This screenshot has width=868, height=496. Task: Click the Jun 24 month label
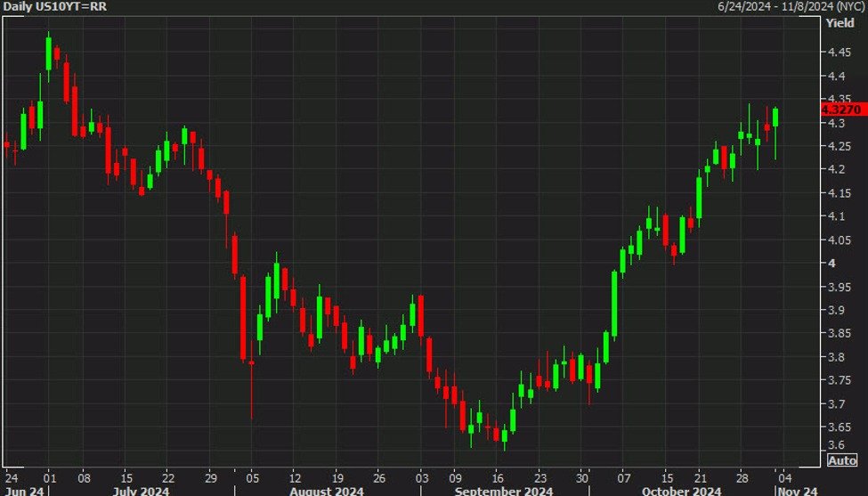24,490
